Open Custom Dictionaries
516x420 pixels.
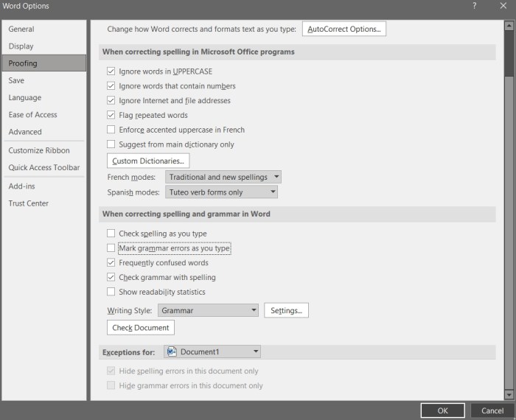click(148, 161)
